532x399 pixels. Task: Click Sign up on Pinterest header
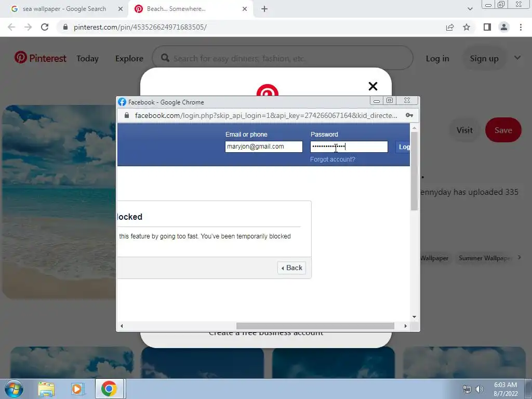tap(484, 58)
